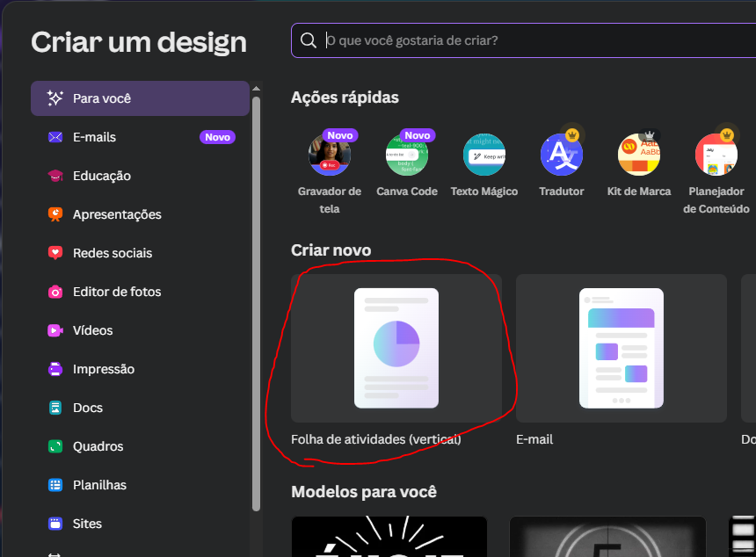Select the Tradutor quick action icon
This screenshot has height=557, width=756.
pos(562,156)
